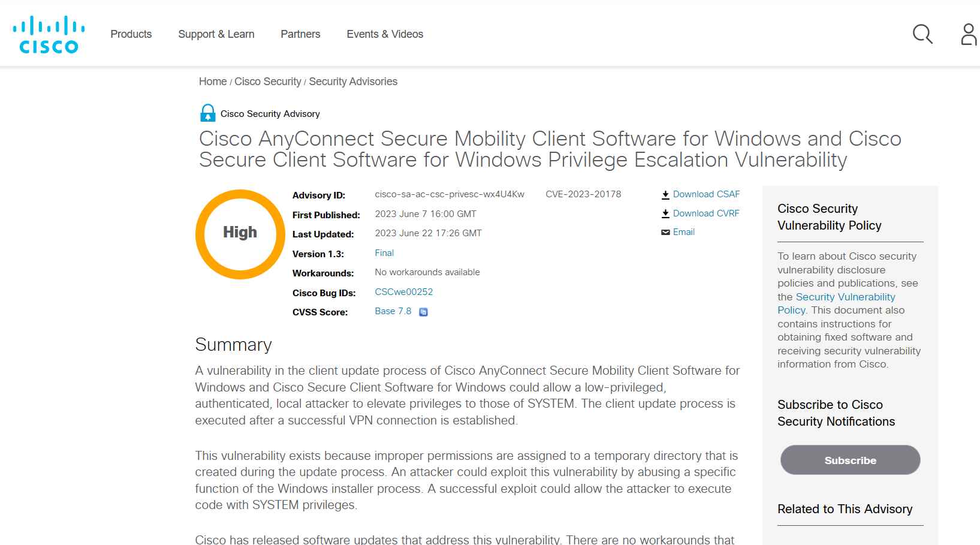
Task: Click the Subscribe button
Action: (849, 460)
